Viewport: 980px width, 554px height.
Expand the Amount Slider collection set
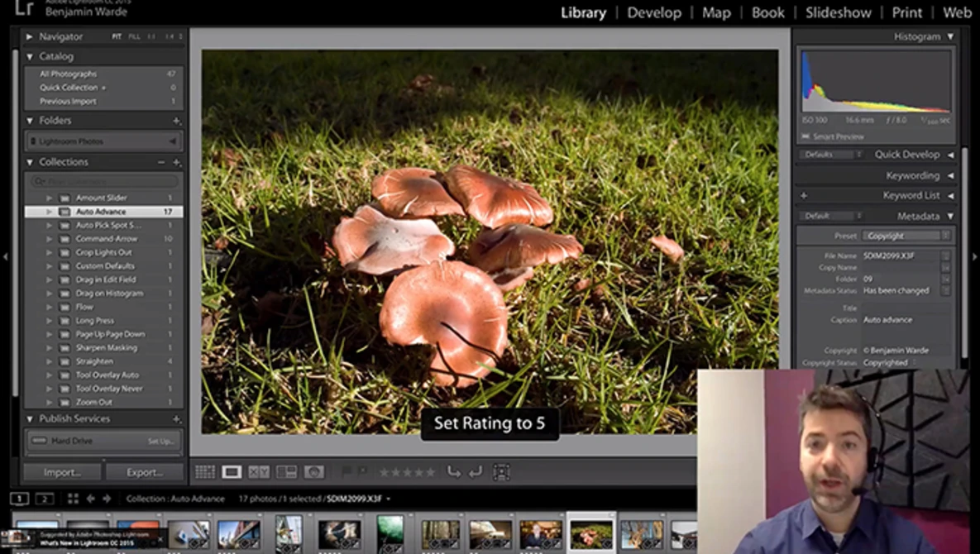click(50, 198)
